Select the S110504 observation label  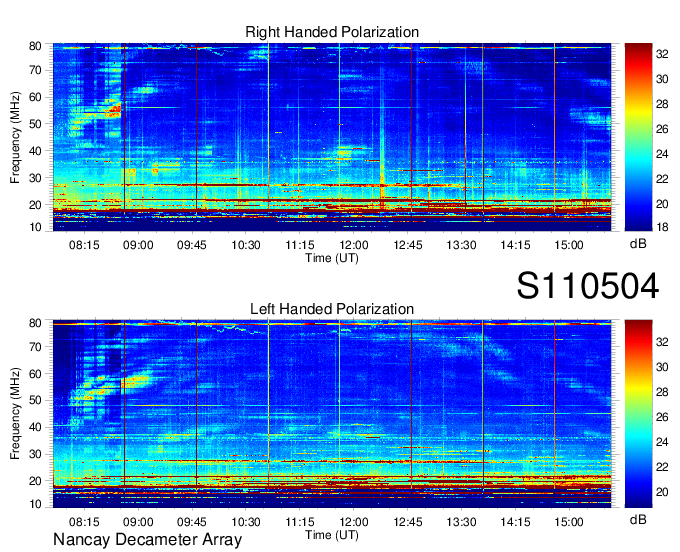point(588,286)
